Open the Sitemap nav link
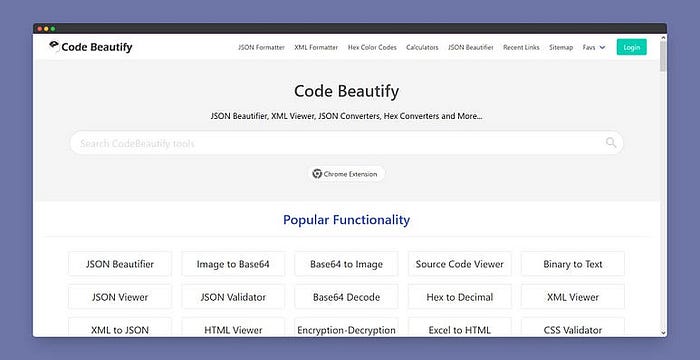The image size is (700, 360). coord(561,47)
